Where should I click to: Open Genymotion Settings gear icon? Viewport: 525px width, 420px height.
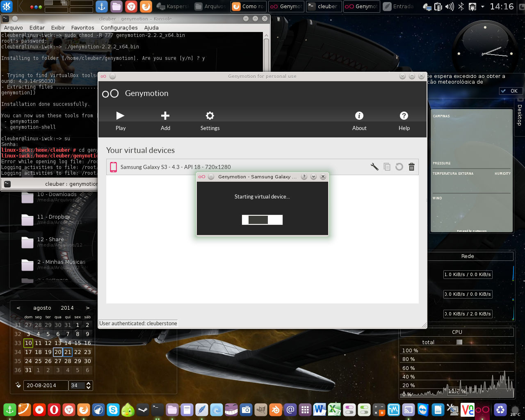click(x=210, y=116)
